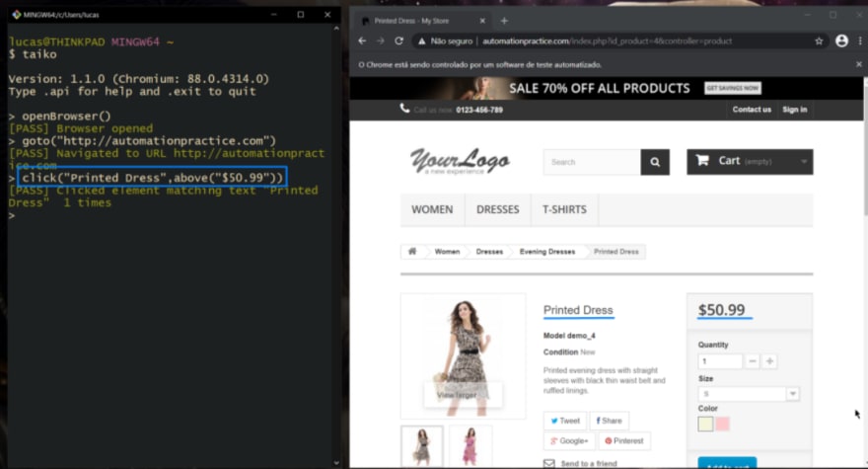
Task: Open the Size dropdown
Action: click(749, 394)
